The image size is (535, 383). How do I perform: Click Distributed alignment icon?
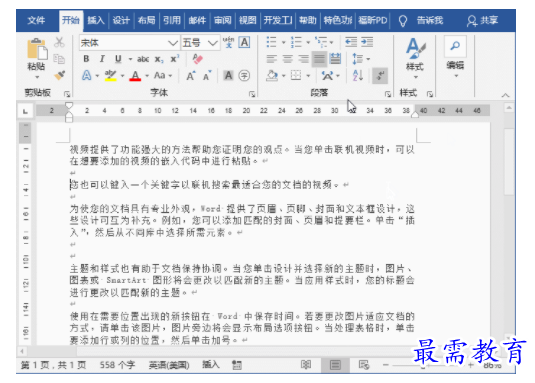pyautogui.click(x=335, y=59)
